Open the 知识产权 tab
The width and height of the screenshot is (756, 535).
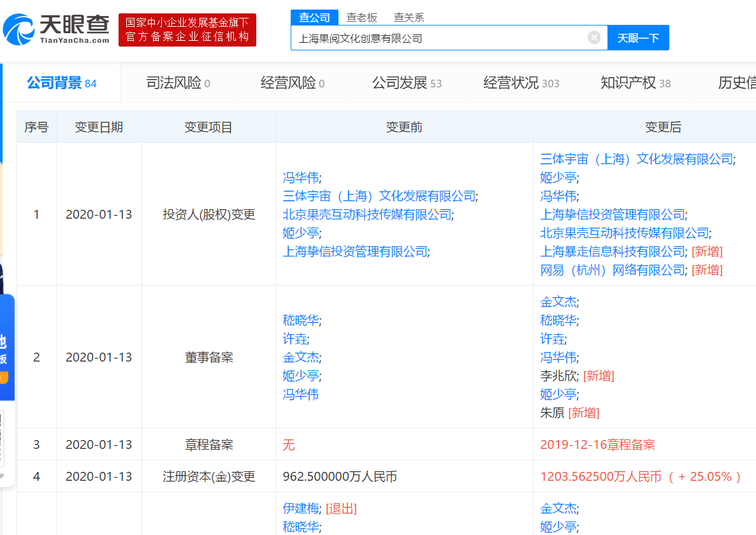coord(636,83)
